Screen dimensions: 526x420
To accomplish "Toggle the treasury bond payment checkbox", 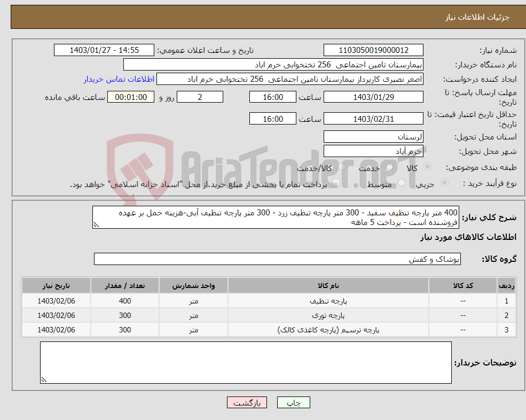I will click(336, 182).
